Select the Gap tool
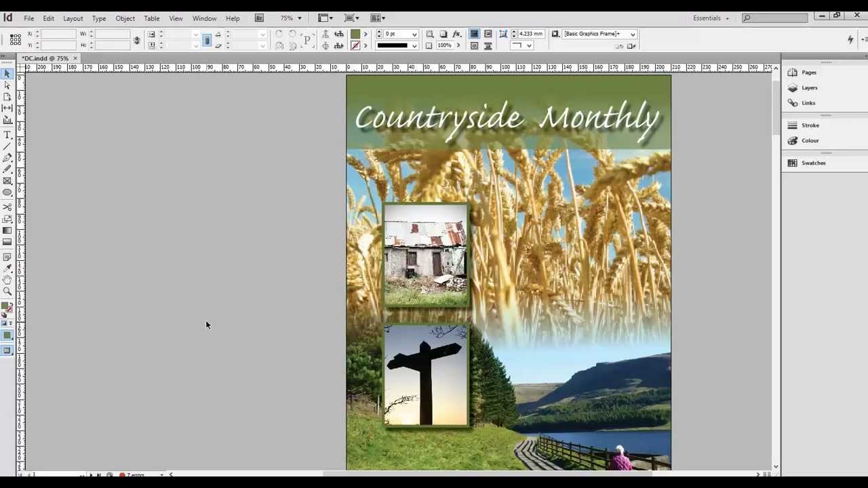Image resolution: width=868 pixels, height=488 pixels. click(7, 108)
